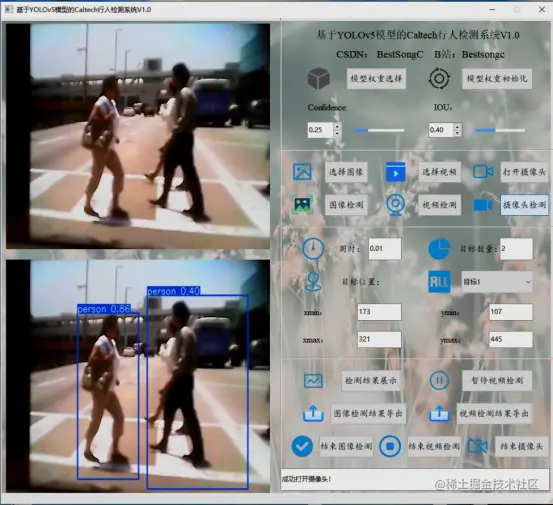Image resolution: width=553 pixels, height=505 pixels.
Task: Increase IOU with the spinbox up arrow
Action: (x=457, y=126)
